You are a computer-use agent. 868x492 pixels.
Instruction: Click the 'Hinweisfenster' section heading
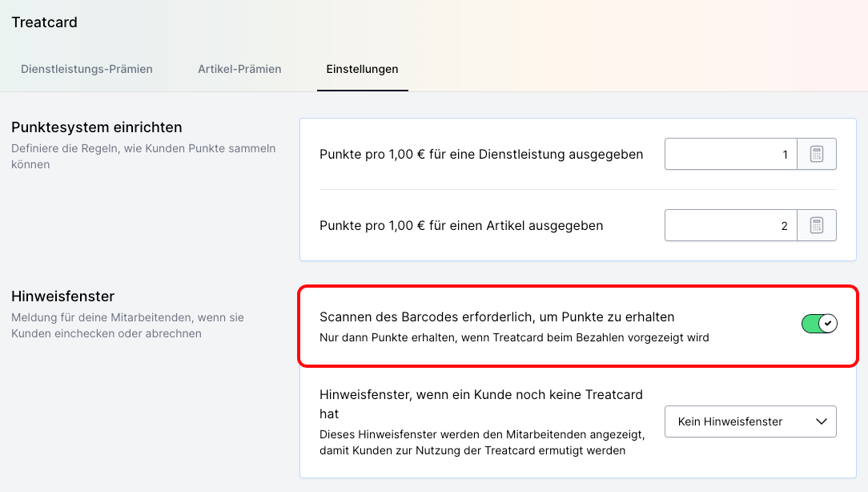63,296
